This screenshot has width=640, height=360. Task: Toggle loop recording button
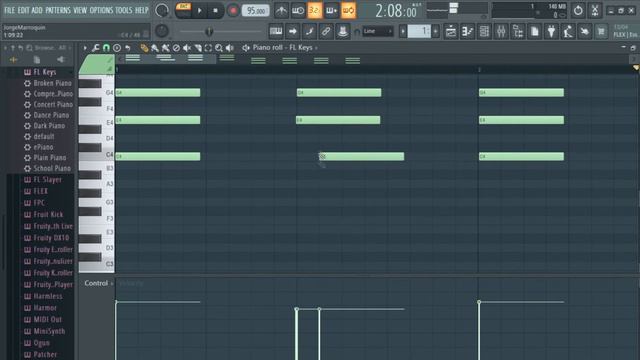[x=348, y=11]
